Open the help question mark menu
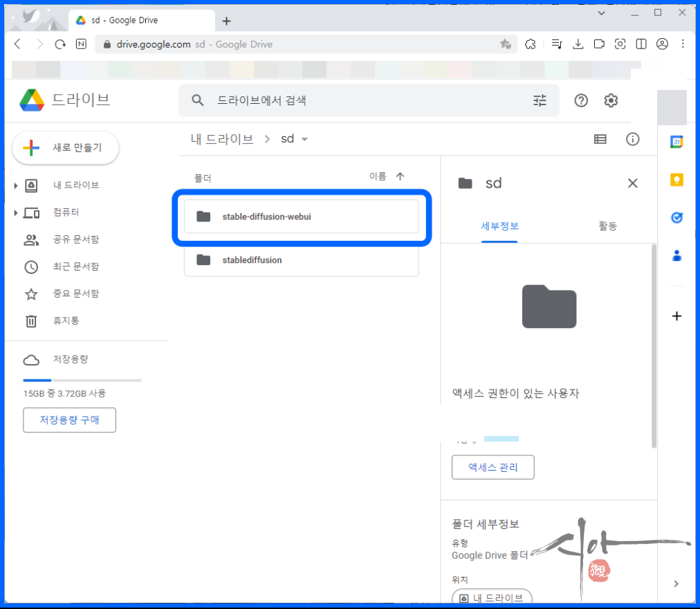The width and height of the screenshot is (700, 609). [x=581, y=100]
